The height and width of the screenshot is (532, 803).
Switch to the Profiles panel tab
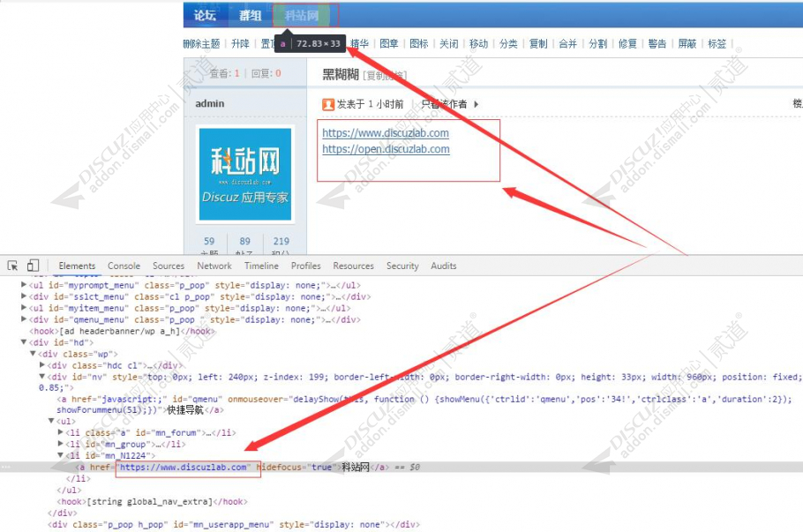(305, 266)
